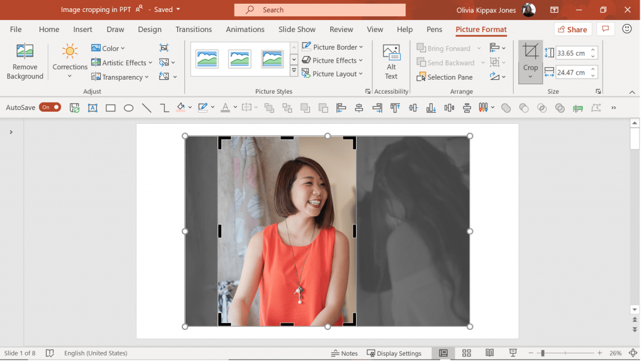Open the Pens ribbon tab
This screenshot has height=364, width=644.
(x=434, y=29)
